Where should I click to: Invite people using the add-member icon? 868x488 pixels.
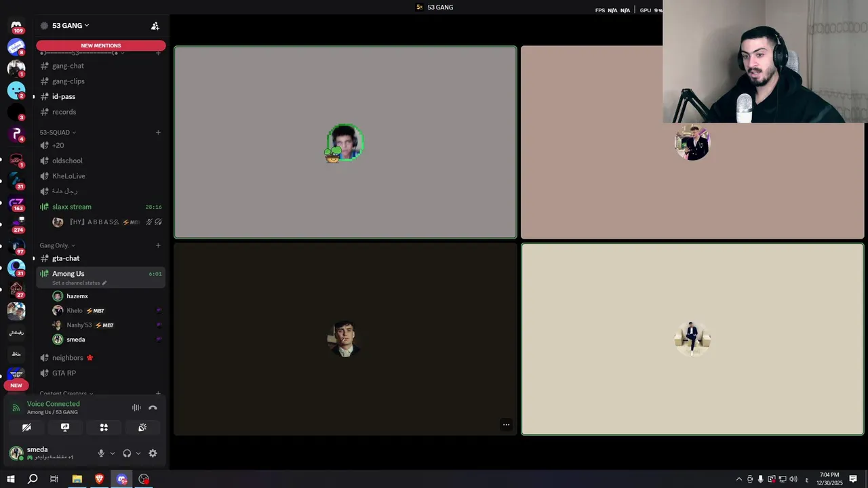(155, 26)
